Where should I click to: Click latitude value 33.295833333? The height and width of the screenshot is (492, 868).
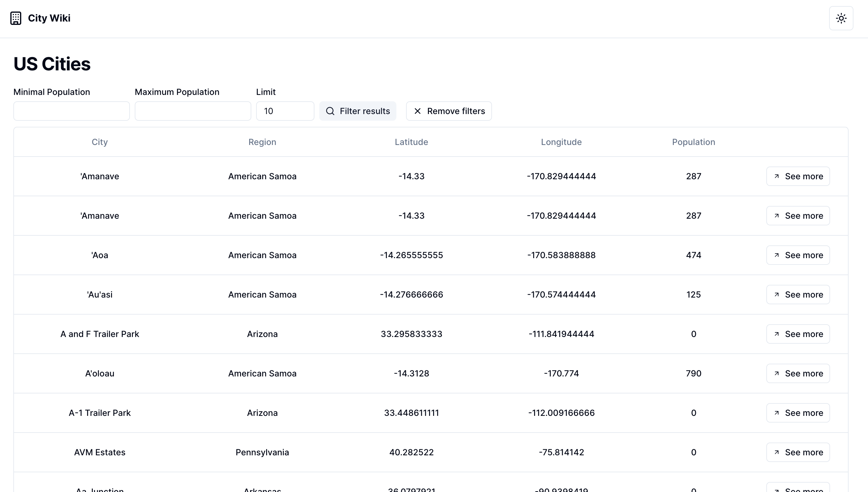pos(411,334)
